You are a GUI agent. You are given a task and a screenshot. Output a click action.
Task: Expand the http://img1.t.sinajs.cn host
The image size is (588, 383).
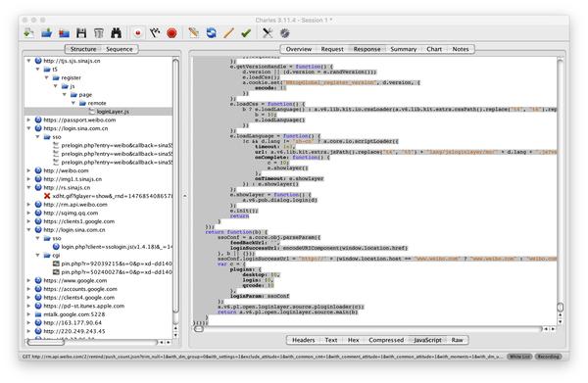click(28, 179)
